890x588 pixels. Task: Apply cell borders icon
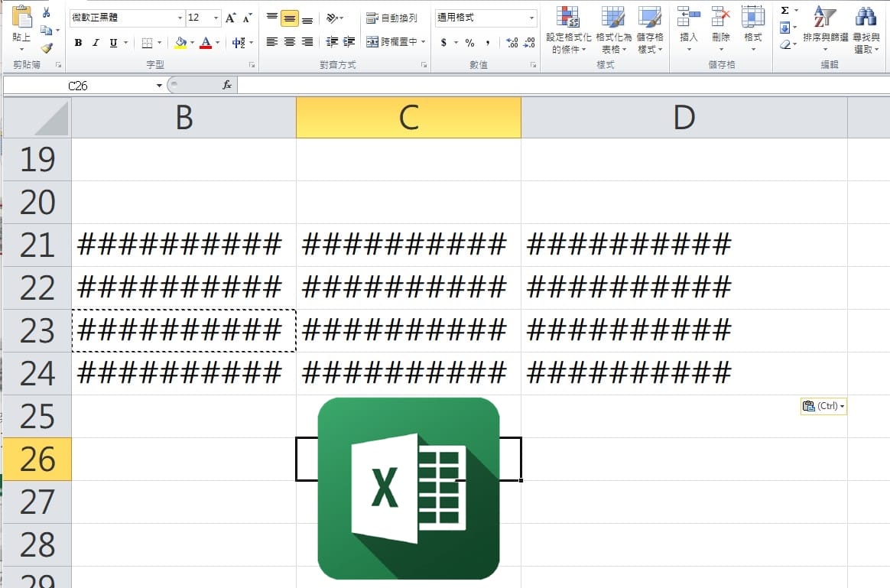click(x=147, y=43)
